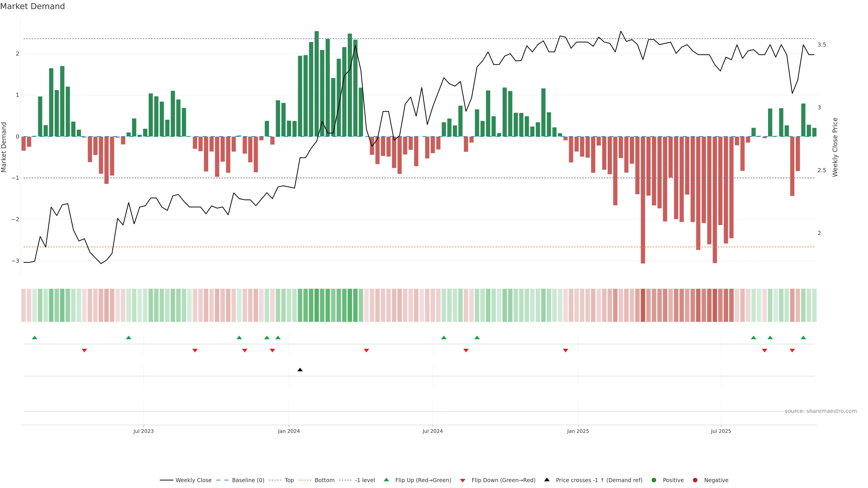Click the Jan 2024 x-axis label
868x488 pixels.
[289, 431]
